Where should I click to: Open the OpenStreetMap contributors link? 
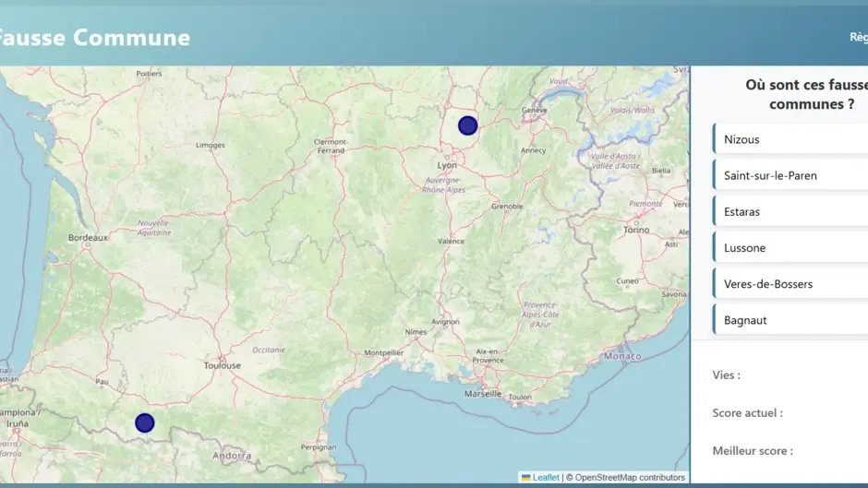630,477
